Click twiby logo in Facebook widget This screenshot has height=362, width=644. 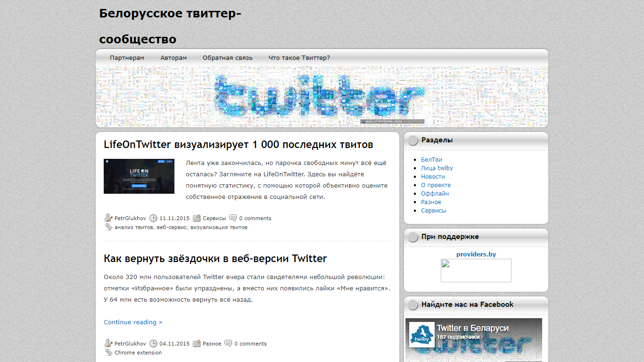click(421, 335)
